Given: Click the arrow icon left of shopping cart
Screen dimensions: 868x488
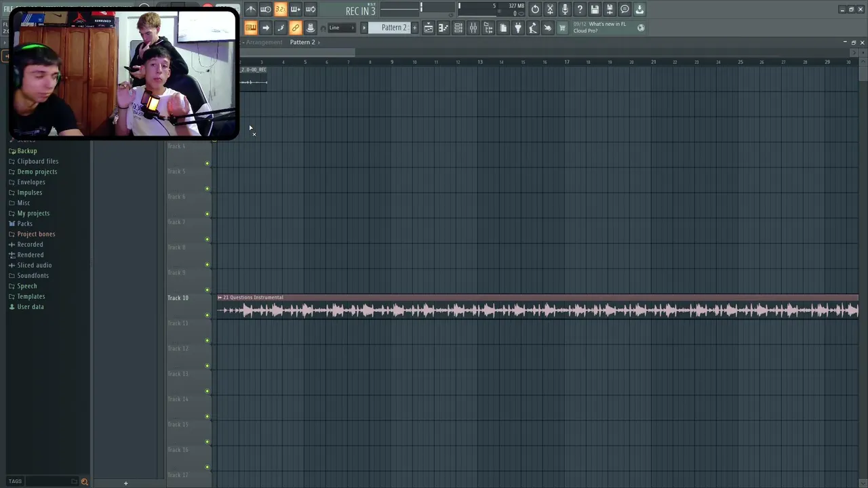Looking at the screenshot, I should [548, 28].
